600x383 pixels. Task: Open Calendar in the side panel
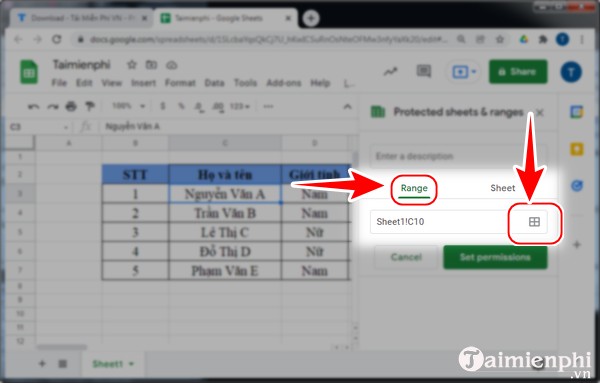click(x=577, y=112)
